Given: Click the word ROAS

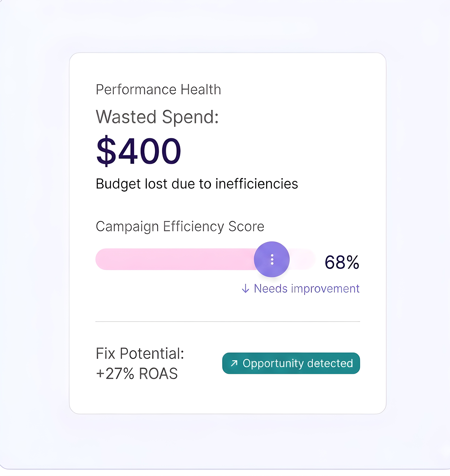Looking at the screenshot, I should [158, 374].
